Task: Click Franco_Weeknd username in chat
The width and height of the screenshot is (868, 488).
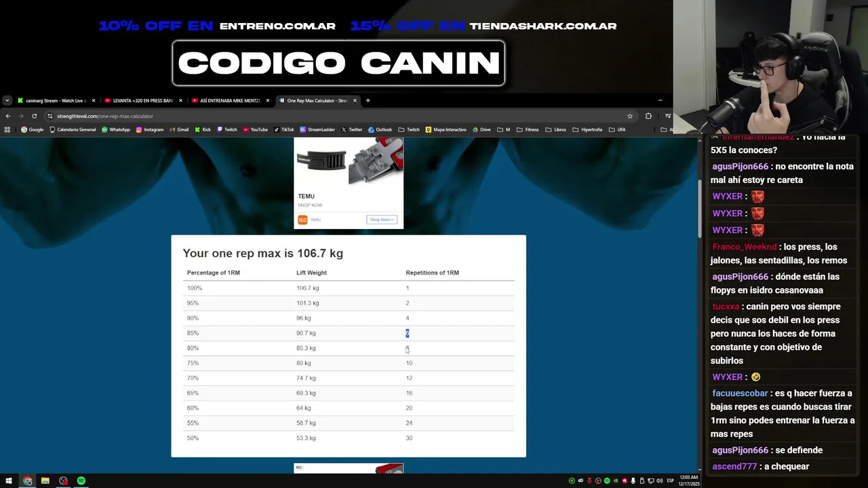Action: 745,247
